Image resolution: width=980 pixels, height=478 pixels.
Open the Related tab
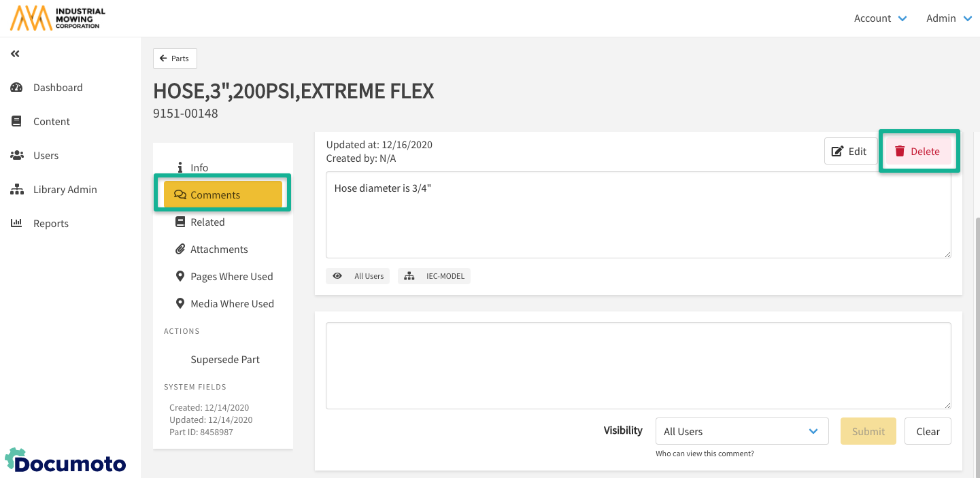tap(207, 222)
